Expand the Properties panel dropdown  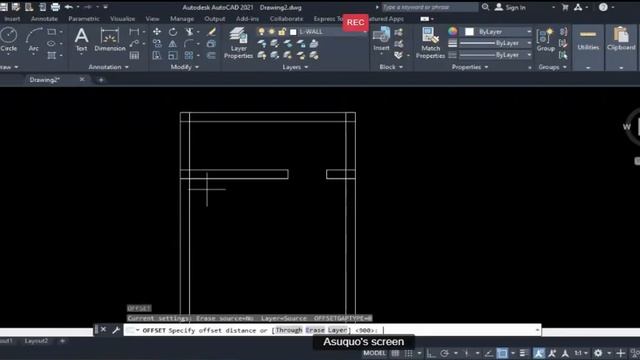[x=470, y=67]
